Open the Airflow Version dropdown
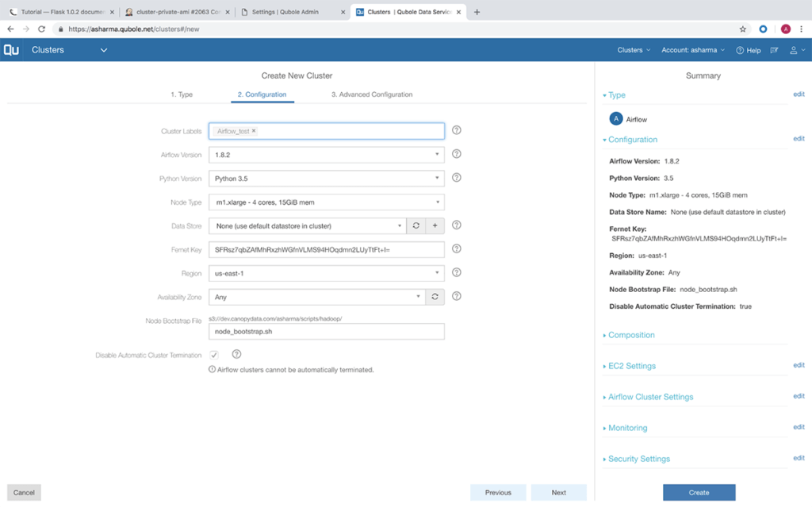Viewport: 812px width, 508px height. [326, 155]
